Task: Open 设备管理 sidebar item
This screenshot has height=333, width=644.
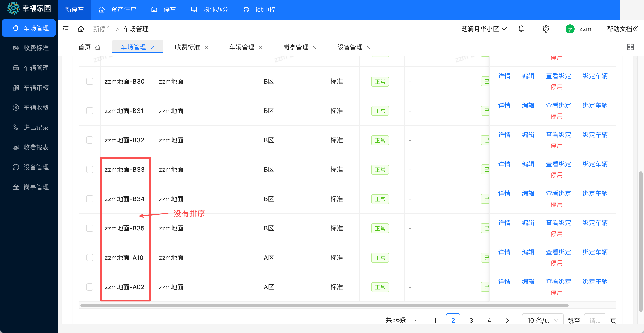Action: [x=29, y=167]
